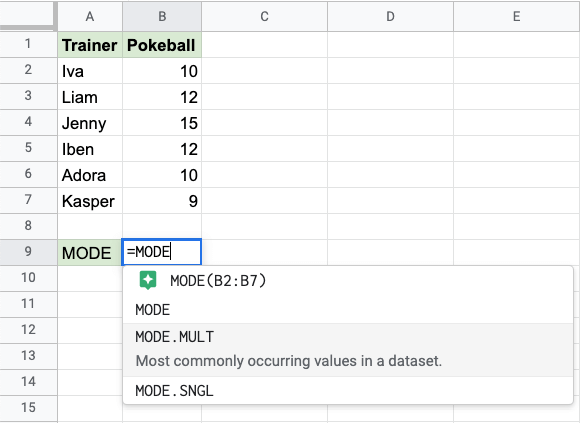The width and height of the screenshot is (580, 423).
Task: Select the cell containing Adora
Action: [90, 175]
